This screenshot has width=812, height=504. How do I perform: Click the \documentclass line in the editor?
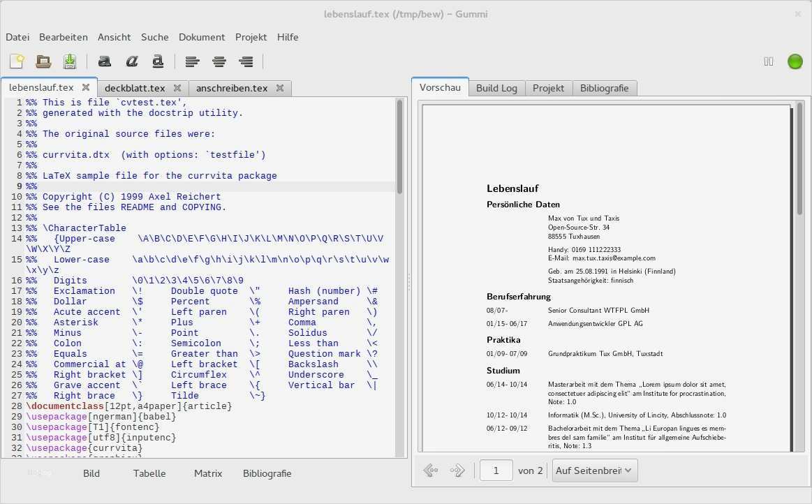coord(129,406)
